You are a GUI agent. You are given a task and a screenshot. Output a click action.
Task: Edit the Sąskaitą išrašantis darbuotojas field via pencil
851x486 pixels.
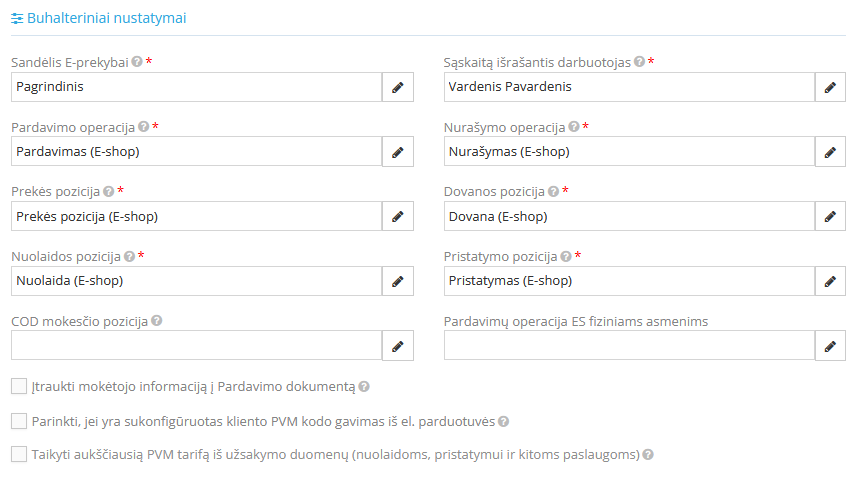pyautogui.click(x=830, y=87)
